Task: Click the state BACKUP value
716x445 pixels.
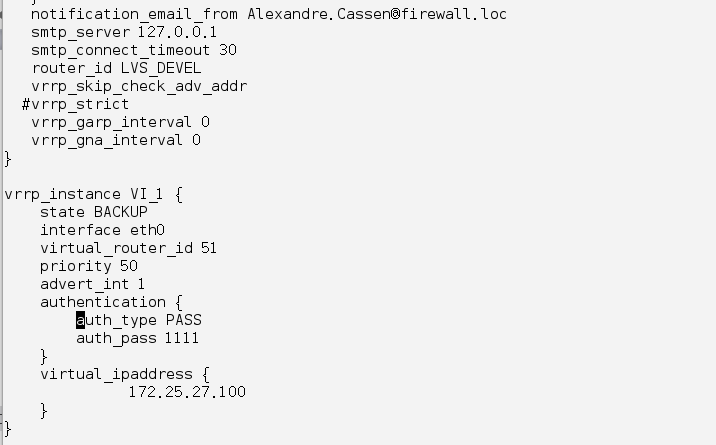Action: [x=121, y=212]
